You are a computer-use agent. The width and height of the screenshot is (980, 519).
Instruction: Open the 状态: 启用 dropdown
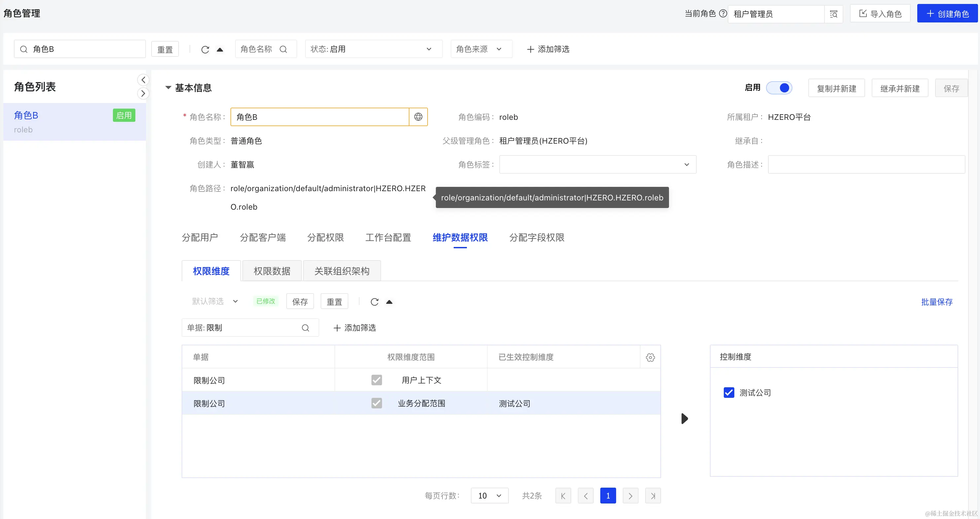(373, 49)
